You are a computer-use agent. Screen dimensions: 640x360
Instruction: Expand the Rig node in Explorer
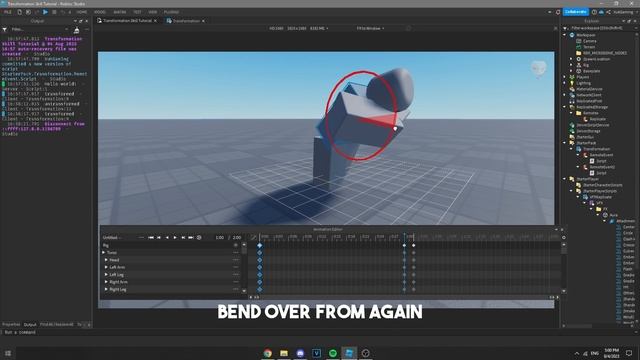coord(571,65)
